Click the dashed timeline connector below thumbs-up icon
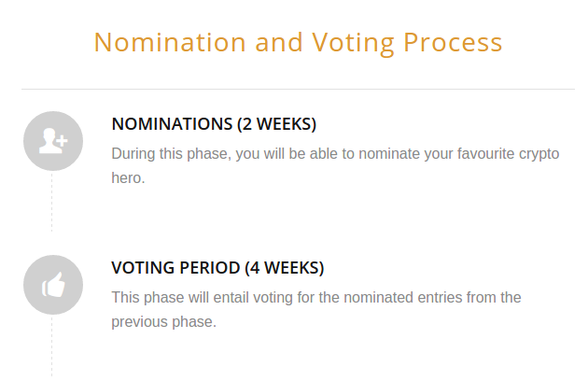 click(x=51, y=346)
